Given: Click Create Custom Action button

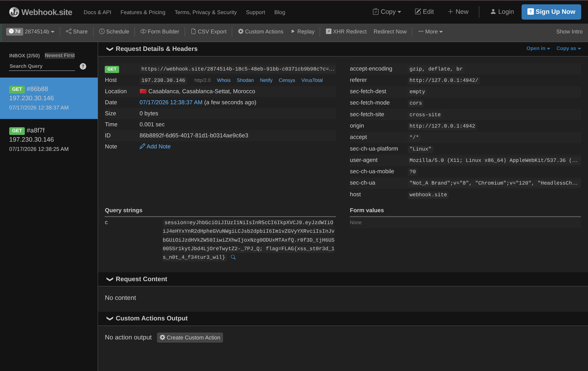Looking at the screenshot, I should click(x=190, y=337).
